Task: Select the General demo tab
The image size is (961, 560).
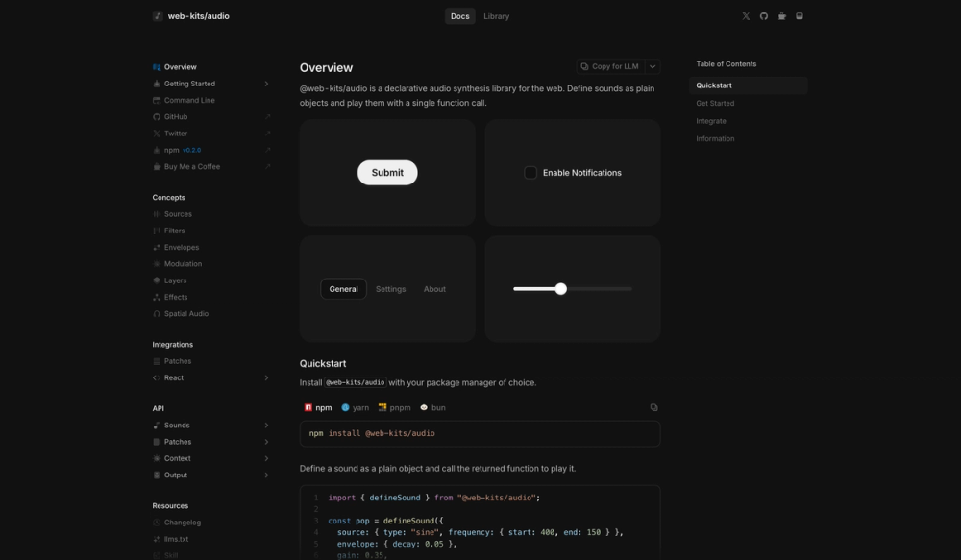Action: coord(343,289)
